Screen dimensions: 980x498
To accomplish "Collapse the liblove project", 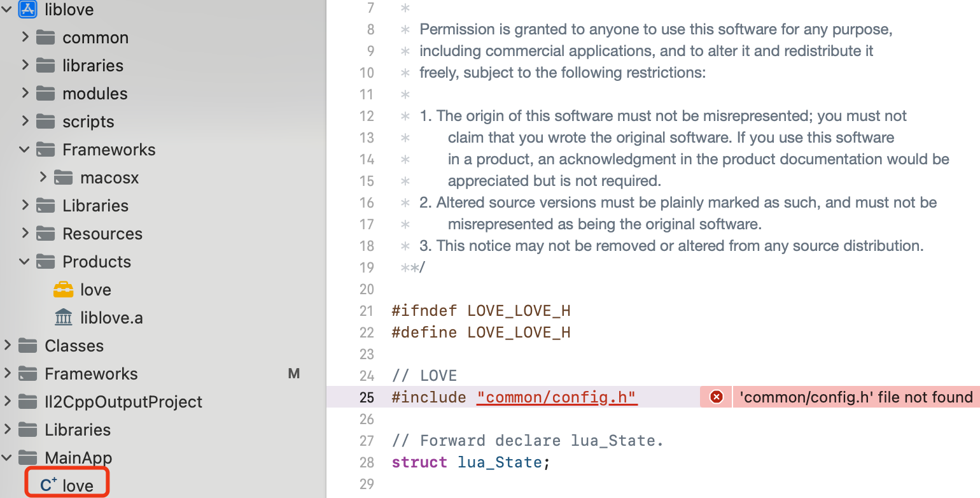I will click(x=7, y=10).
